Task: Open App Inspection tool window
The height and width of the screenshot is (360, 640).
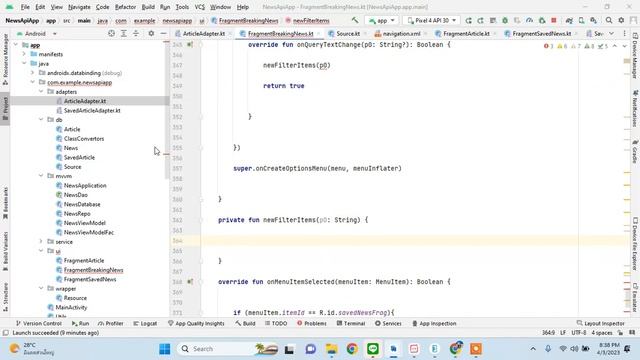Action: pyautogui.click(x=434, y=323)
